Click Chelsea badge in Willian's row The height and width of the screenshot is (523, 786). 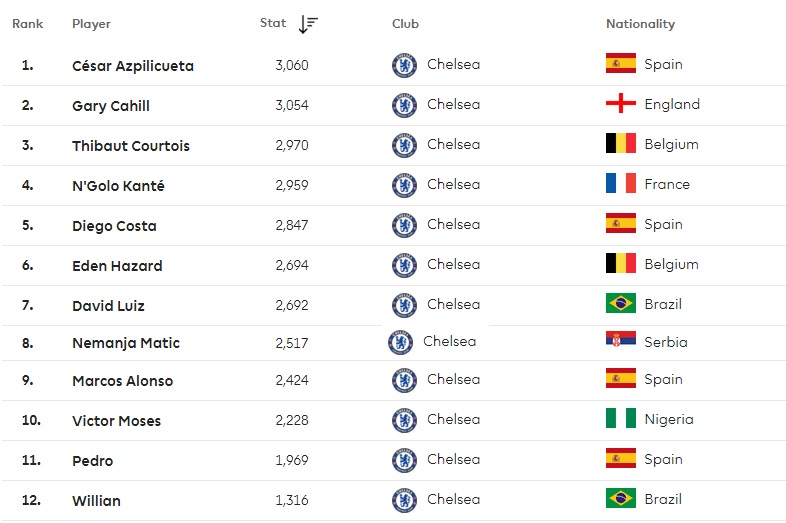(404, 499)
